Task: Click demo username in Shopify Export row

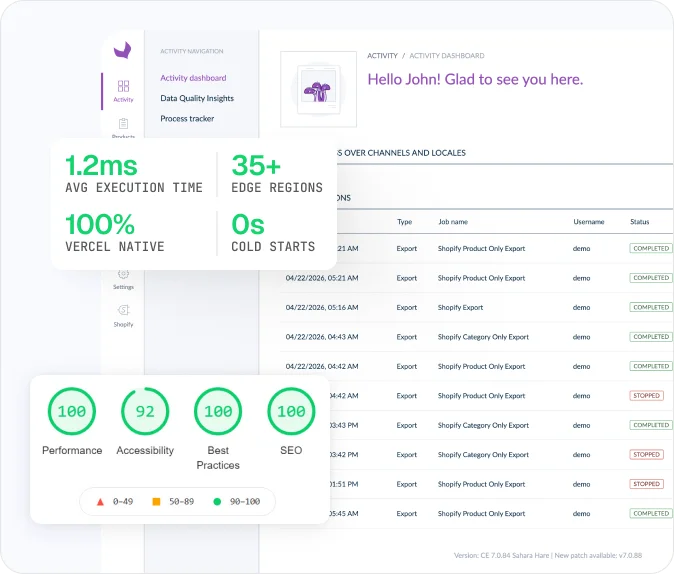Action: [x=581, y=307]
